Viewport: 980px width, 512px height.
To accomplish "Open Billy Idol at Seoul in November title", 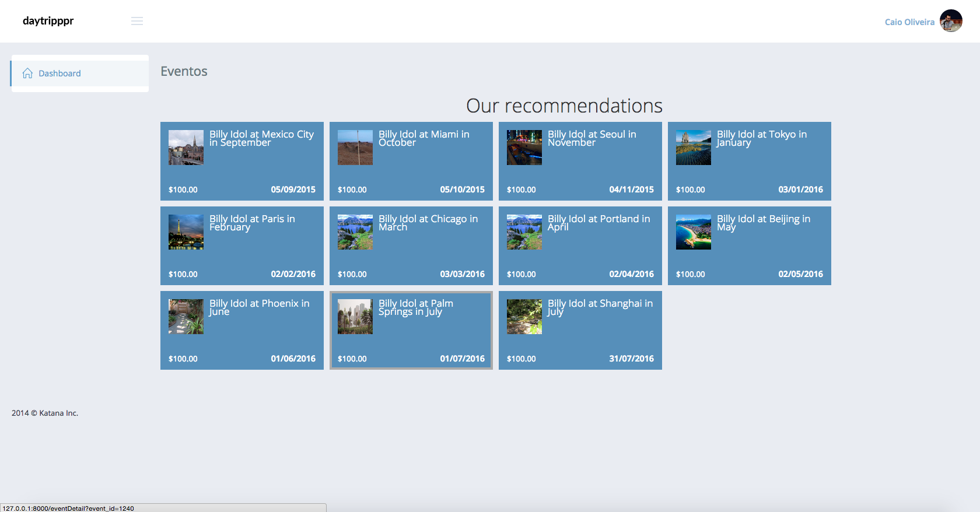I will [x=592, y=138].
